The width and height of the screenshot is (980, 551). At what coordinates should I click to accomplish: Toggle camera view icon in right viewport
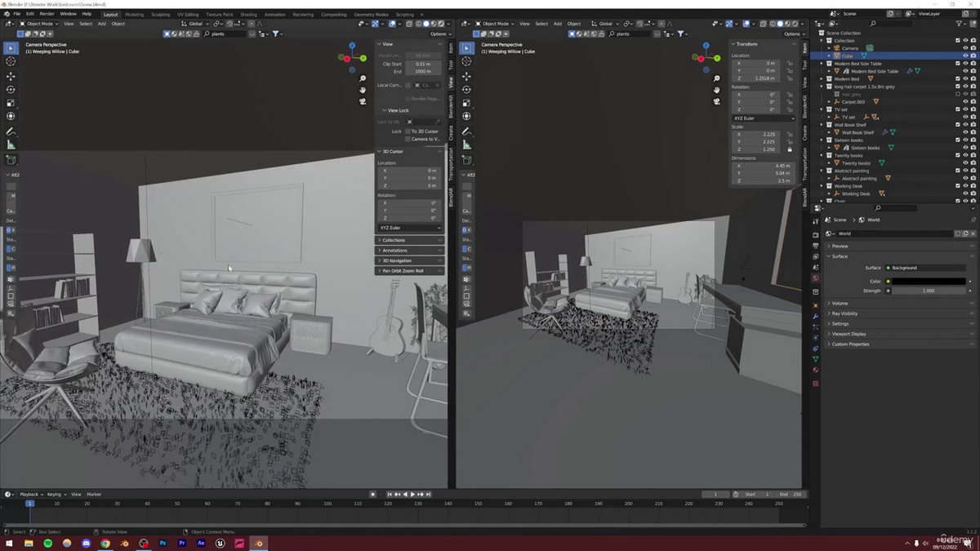(716, 101)
